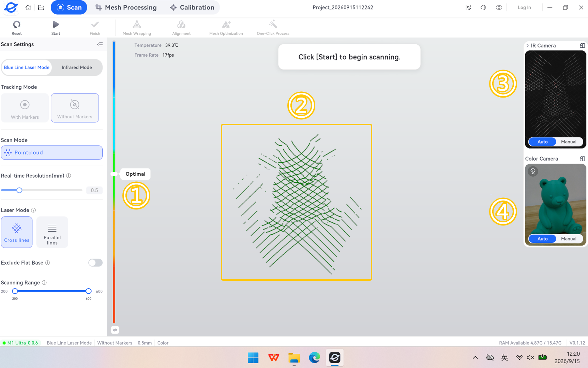The height and width of the screenshot is (368, 588).
Task: Open the project folder icon
Action: [41, 8]
